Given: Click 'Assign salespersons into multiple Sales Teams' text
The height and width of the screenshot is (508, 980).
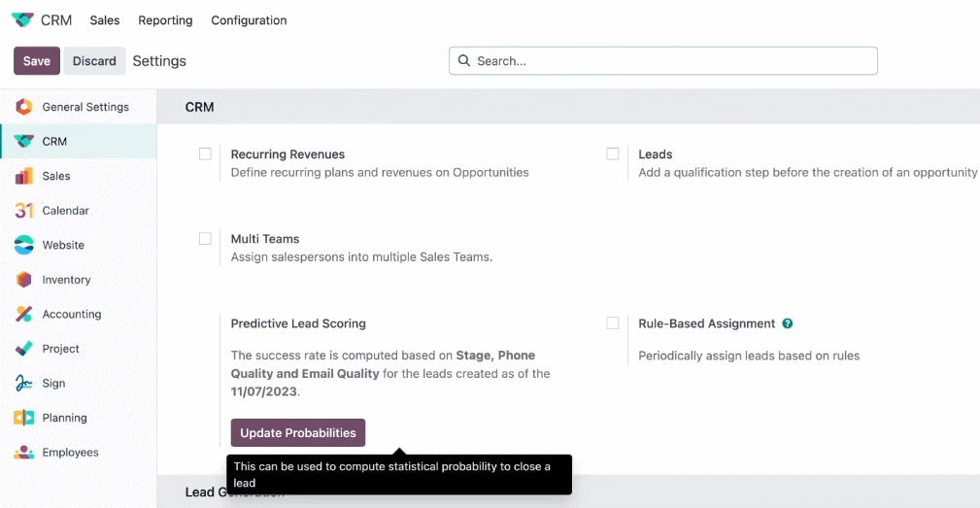Looking at the screenshot, I should pyautogui.click(x=361, y=256).
